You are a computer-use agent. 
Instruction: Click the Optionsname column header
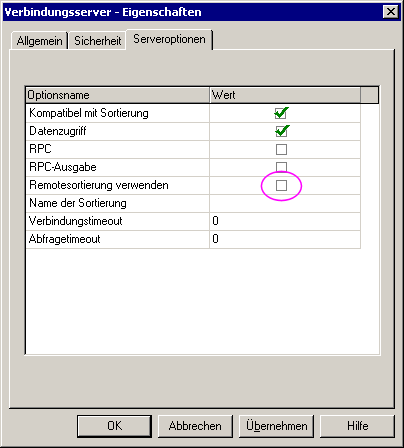118,95
